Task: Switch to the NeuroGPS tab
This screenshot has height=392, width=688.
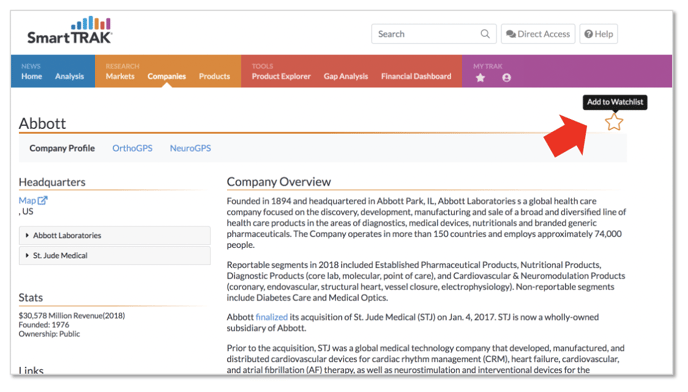Action: tap(190, 148)
